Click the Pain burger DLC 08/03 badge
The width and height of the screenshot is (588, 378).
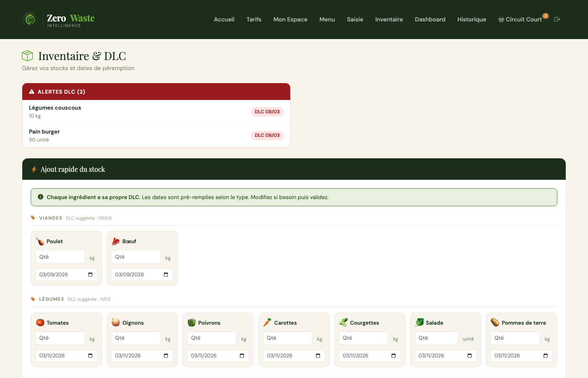point(267,135)
